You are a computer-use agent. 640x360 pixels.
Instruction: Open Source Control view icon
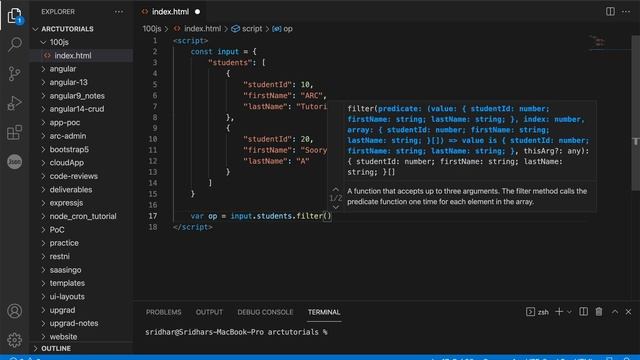coord(15,73)
